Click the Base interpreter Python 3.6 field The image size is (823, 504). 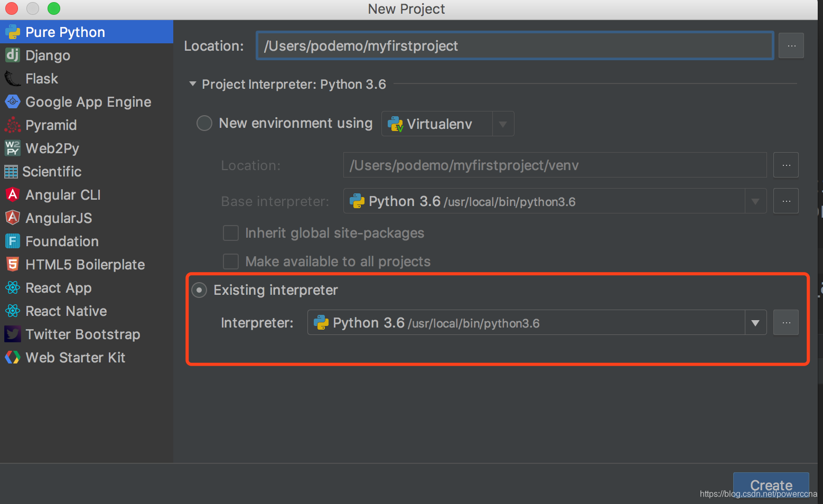point(555,201)
